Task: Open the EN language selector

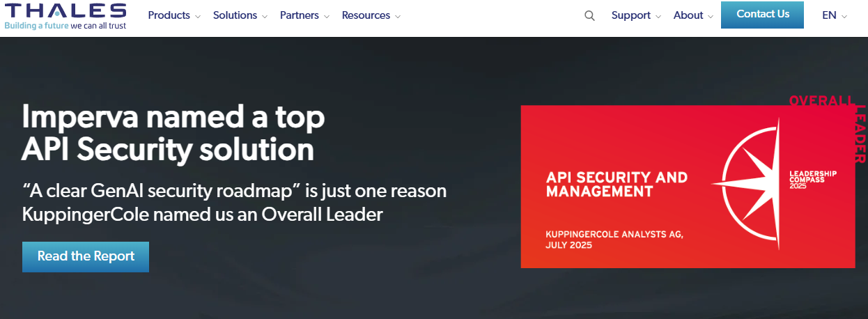Action: tap(834, 15)
